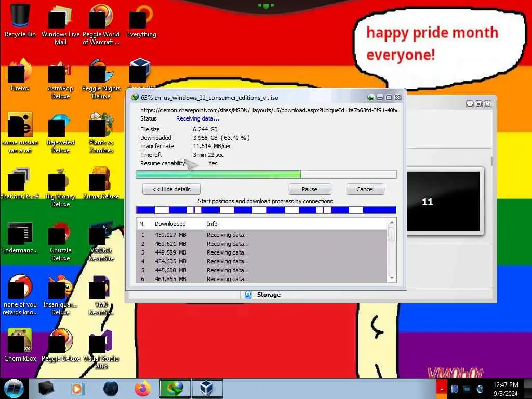Screen dimensions: 532x399
Task: Click Storage section in VirtualBox window
Action: [x=269, y=295]
